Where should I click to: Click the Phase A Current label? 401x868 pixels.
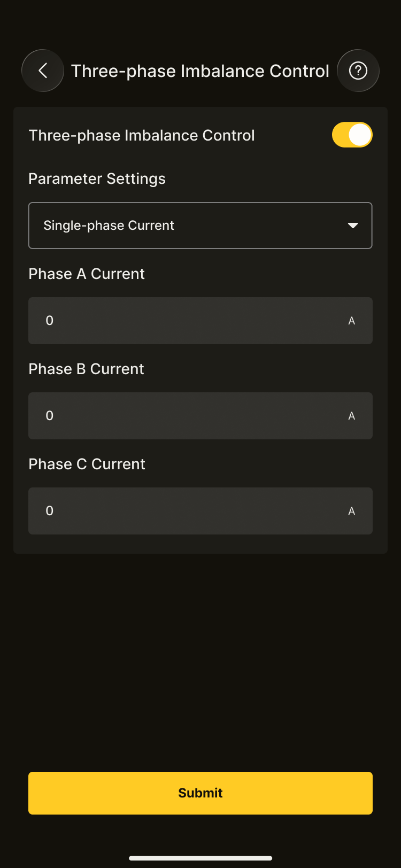(87, 274)
